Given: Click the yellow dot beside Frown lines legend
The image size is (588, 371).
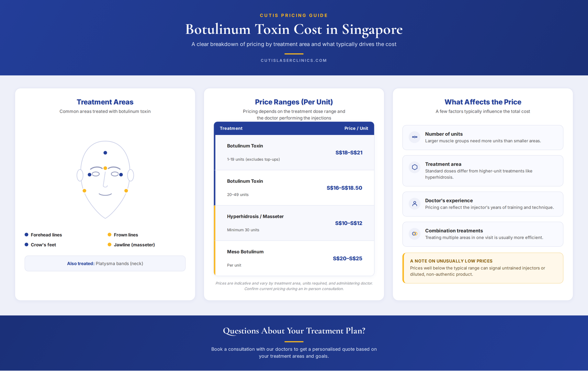Looking at the screenshot, I should [110, 235].
